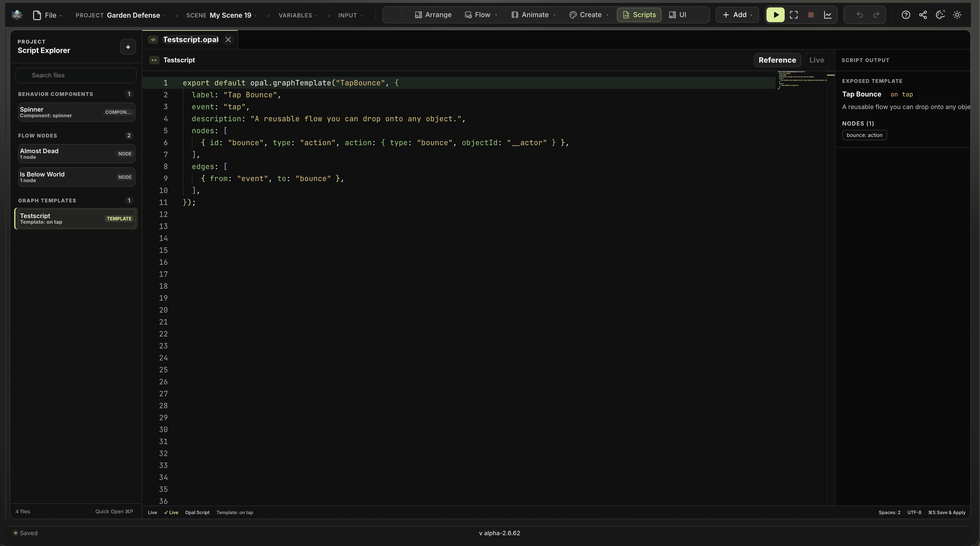This screenshot has width=980, height=546.
Task: Open the help question mark icon
Action: [906, 15]
